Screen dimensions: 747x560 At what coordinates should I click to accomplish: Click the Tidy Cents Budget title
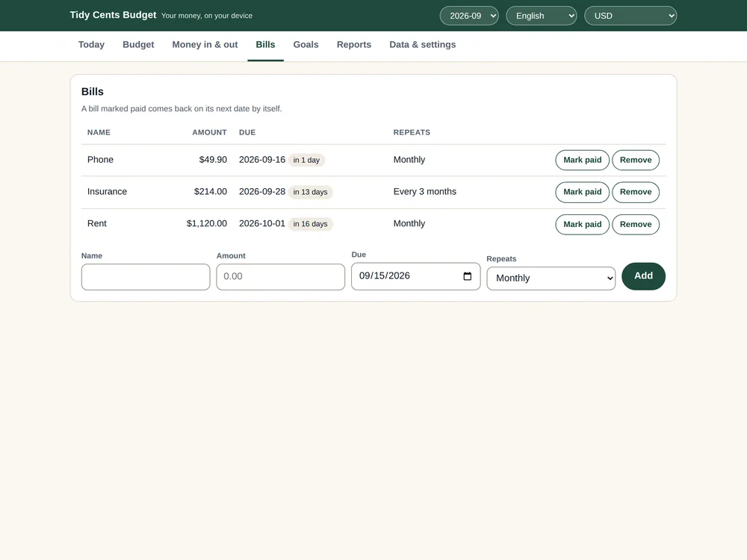click(x=113, y=15)
